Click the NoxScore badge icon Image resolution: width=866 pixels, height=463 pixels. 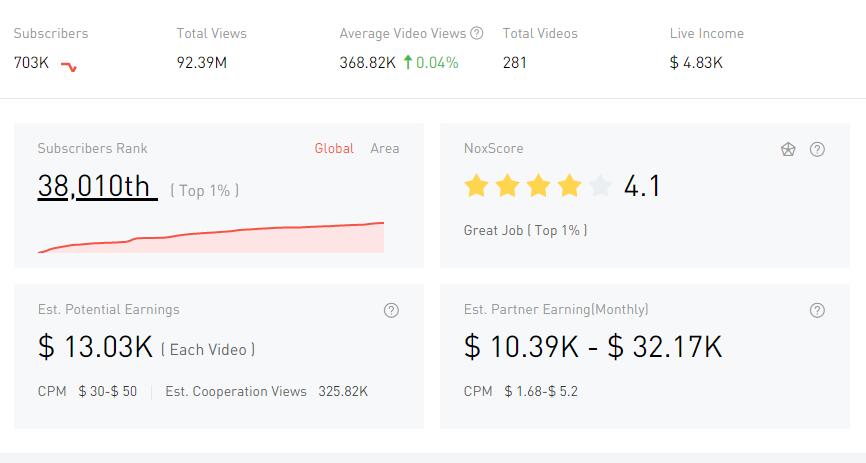click(788, 149)
